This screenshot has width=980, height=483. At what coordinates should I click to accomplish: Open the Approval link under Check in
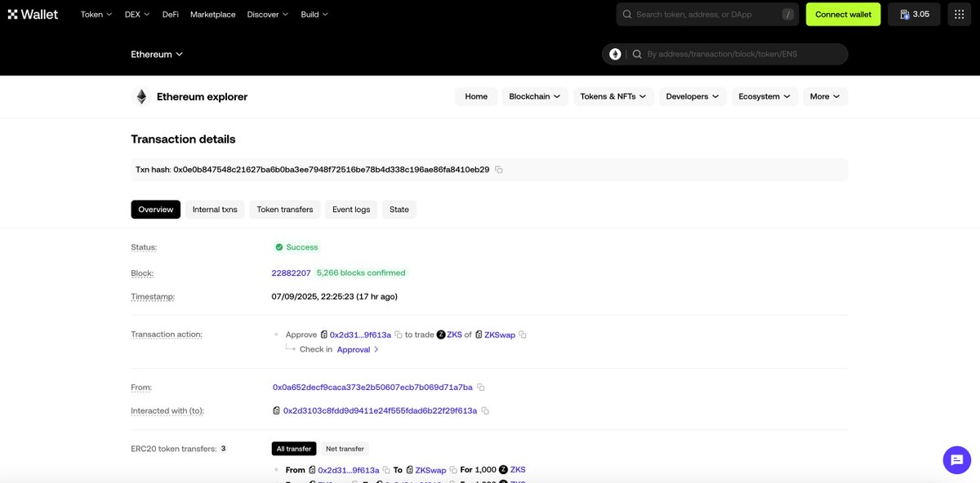tap(358, 349)
